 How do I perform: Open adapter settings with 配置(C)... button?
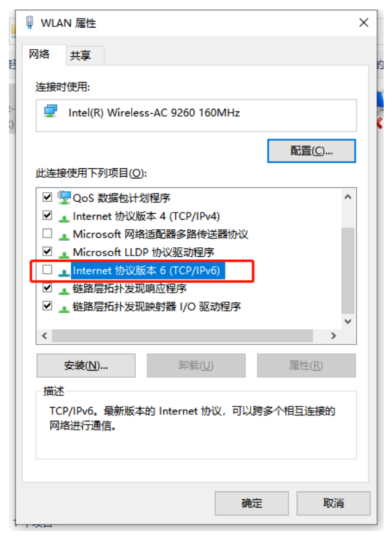311,151
